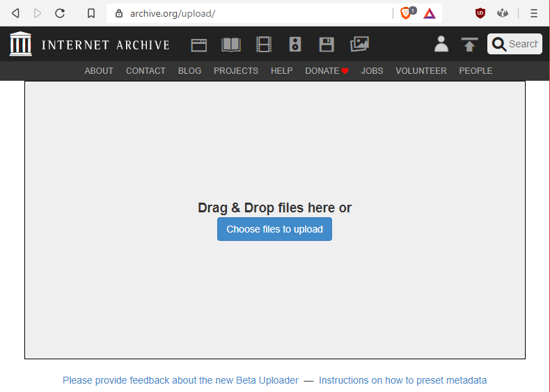This screenshot has height=392, width=550.
Task: Click the extension icon beside uBlock Origin
Action: [x=502, y=13]
